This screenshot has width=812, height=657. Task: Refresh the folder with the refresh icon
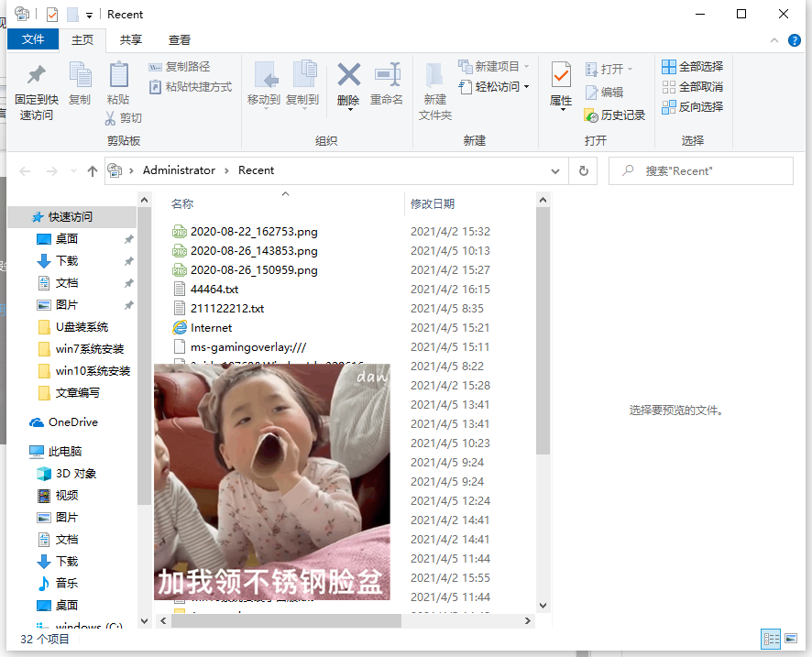[x=585, y=170]
